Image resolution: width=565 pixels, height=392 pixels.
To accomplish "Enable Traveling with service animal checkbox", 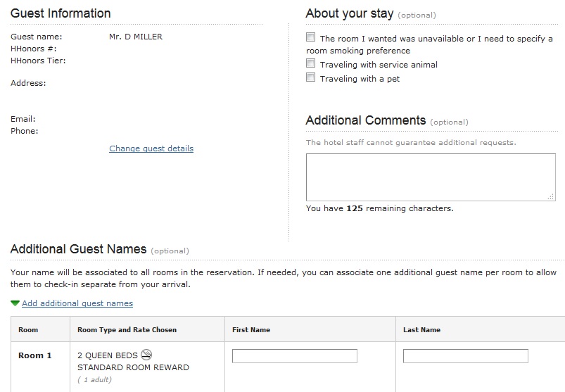I will pos(310,63).
